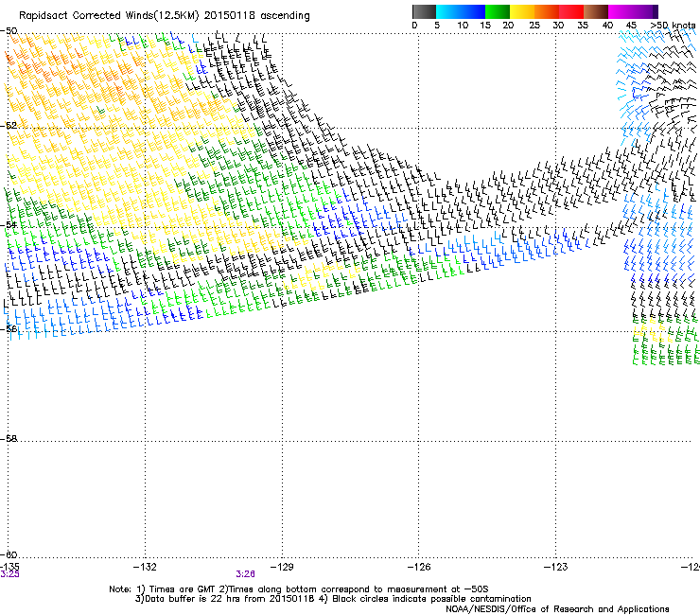
Task: Click the '35' tick label on the legend
Action: point(583,25)
